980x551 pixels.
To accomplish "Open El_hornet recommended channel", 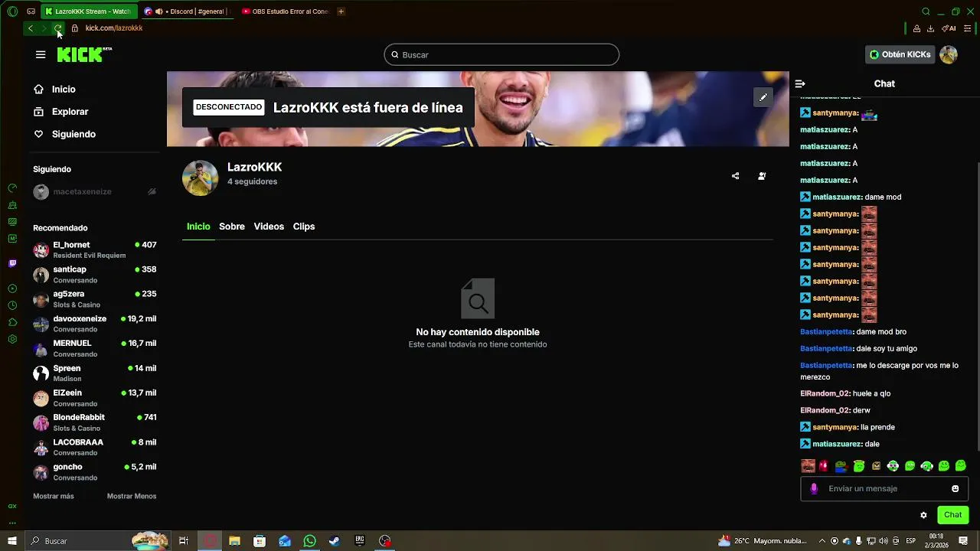I will tap(95, 250).
